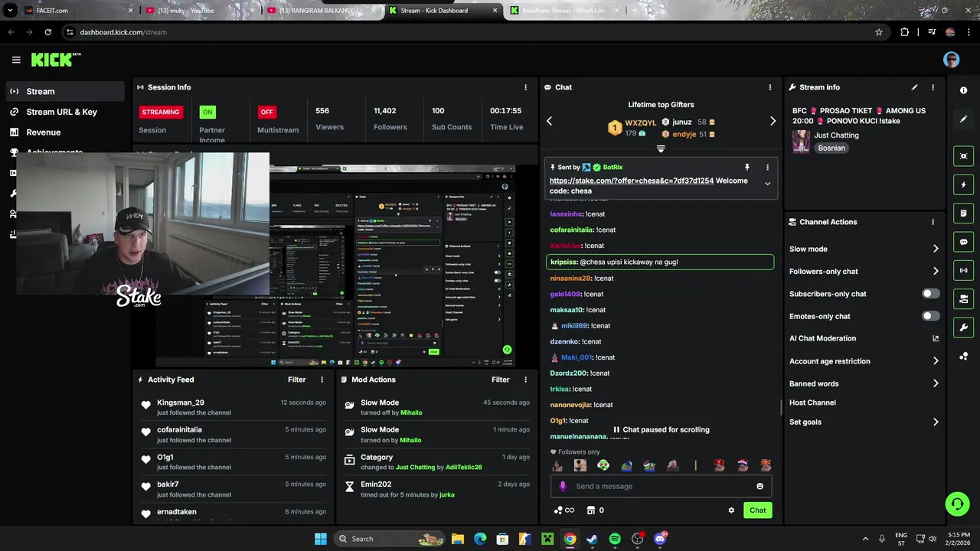
Task: Open the emoji picker in chat input
Action: 759,486
